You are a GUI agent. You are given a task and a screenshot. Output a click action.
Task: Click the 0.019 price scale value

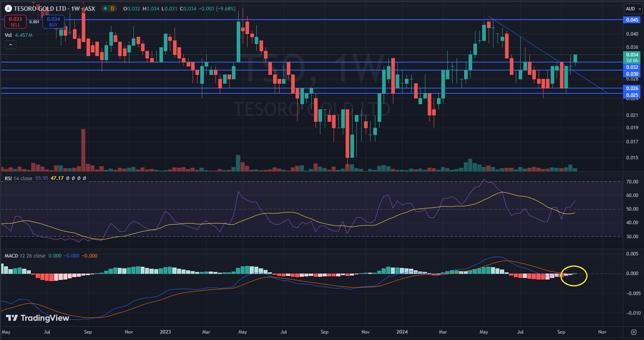tap(632, 128)
